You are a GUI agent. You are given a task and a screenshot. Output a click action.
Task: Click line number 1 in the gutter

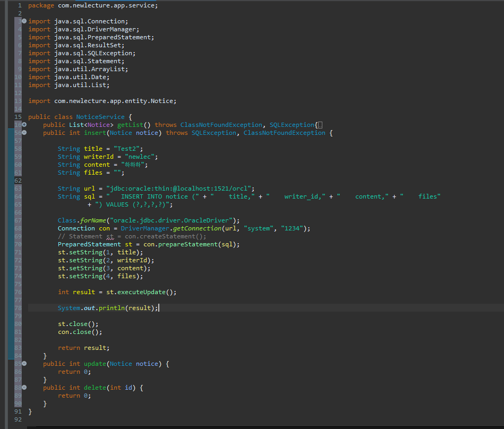[x=20, y=5]
